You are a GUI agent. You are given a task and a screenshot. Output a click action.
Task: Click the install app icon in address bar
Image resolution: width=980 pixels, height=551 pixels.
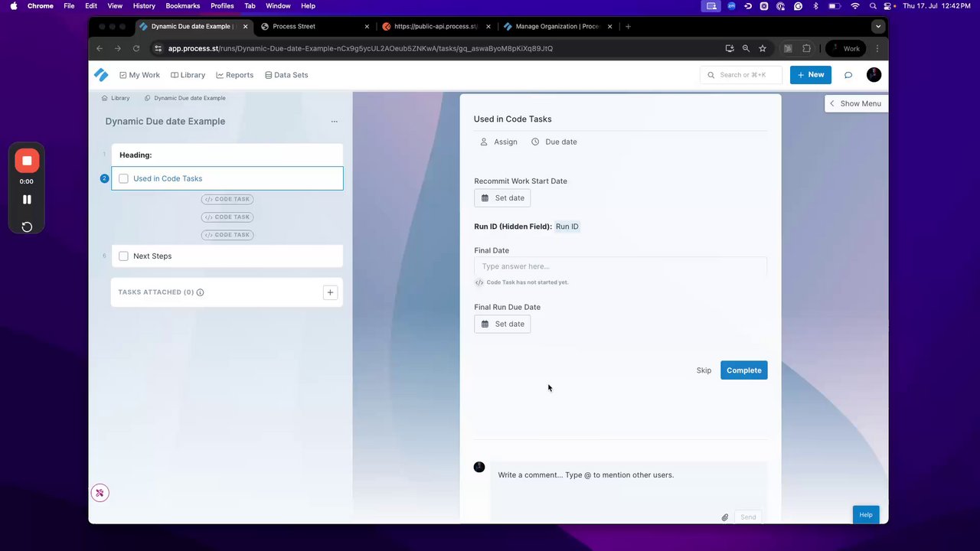730,48
